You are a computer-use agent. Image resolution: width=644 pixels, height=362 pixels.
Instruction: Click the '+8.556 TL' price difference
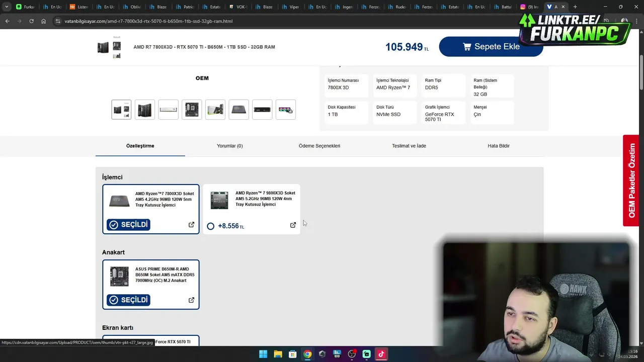coord(231,226)
